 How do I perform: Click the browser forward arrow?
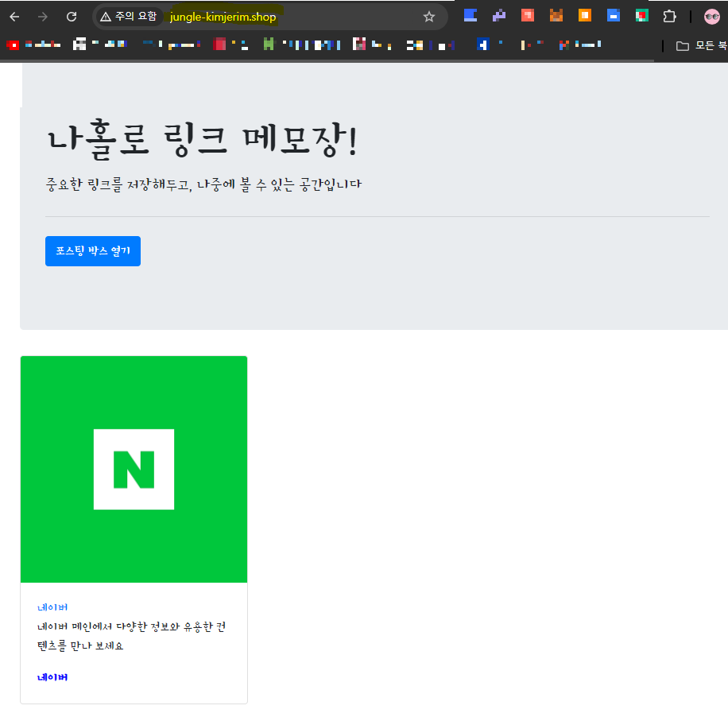click(43, 17)
